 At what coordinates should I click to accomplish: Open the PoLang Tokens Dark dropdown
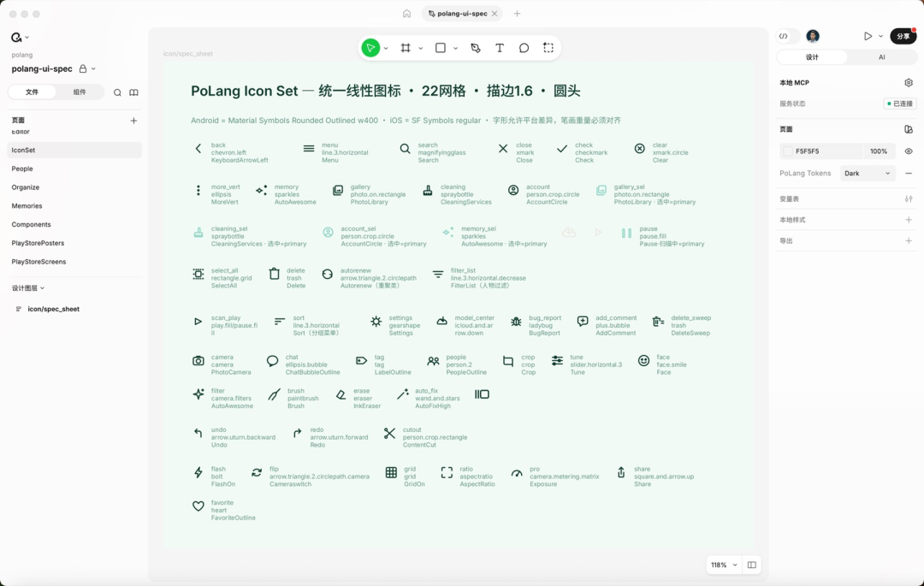868,173
